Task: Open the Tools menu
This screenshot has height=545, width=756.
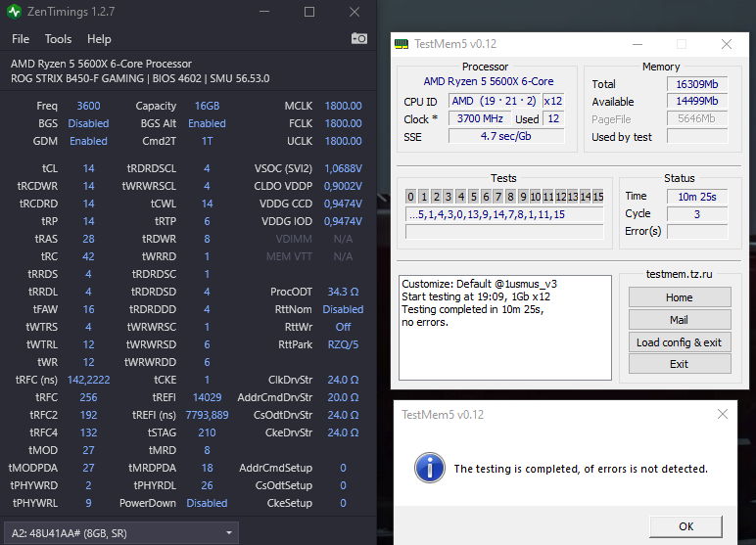Action: click(58, 39)
